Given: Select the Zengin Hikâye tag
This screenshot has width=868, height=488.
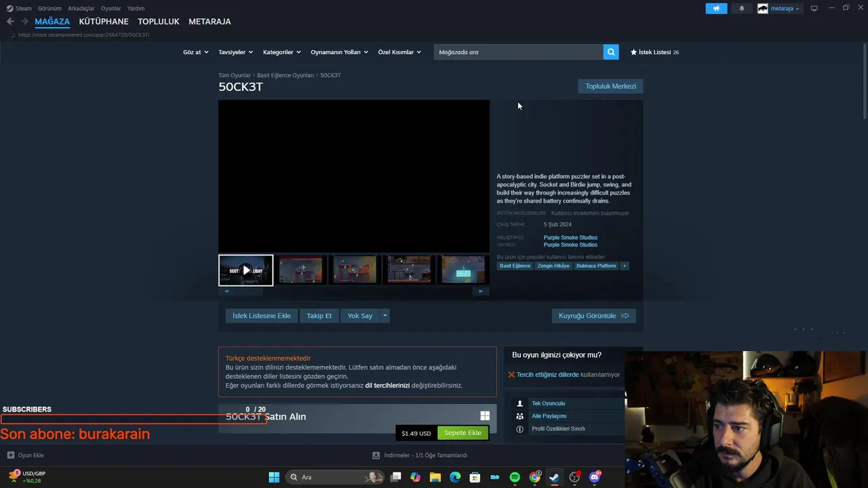Looking at the screenshot, I should (553, 266).
